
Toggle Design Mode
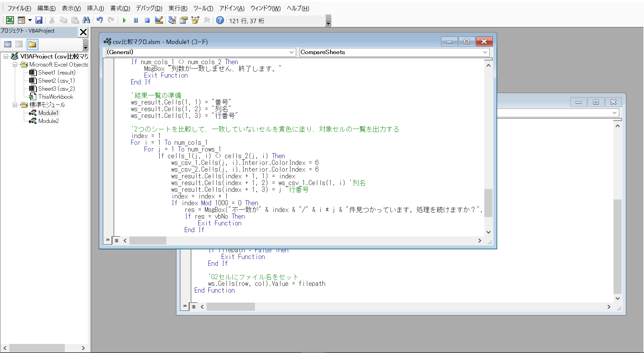(x=159, y=20)
